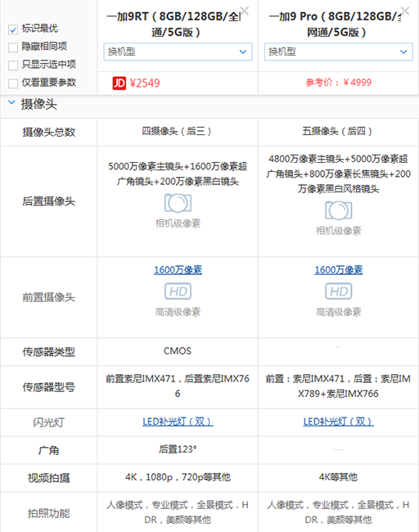Enable the 隐藏相同项 checkbox
The width and height of the screenshot is (419, 532).
click(x=13, y=47)
